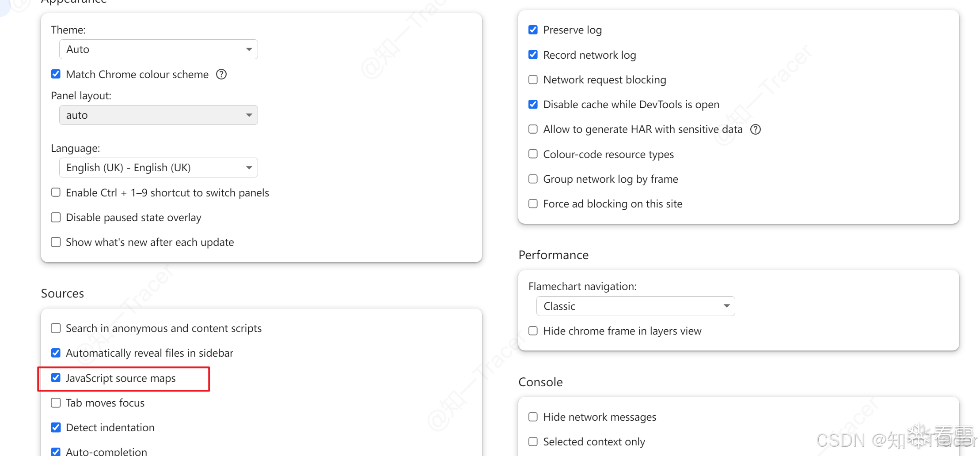This screenshot has height=456, width=980.
Task: Disable JavaScript source maps checkbox
Action: click(x=56, y=378)
